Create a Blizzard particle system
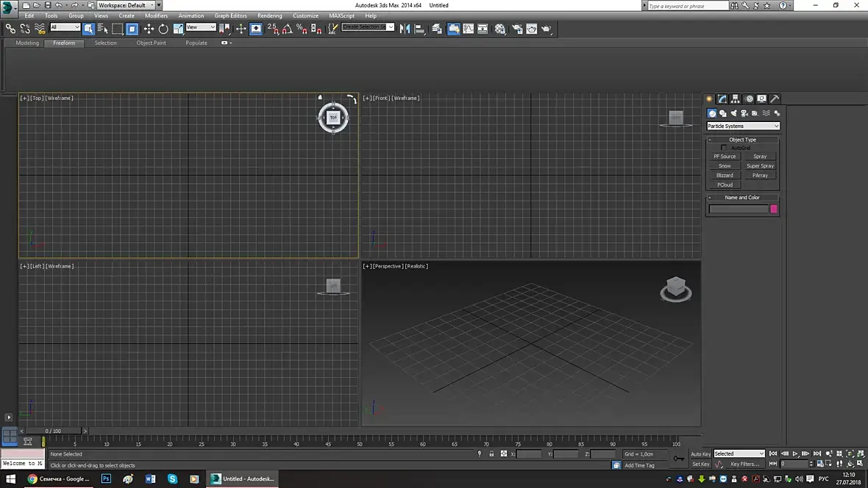This screenshot has width=868, height=488. (x=725, y=176)
